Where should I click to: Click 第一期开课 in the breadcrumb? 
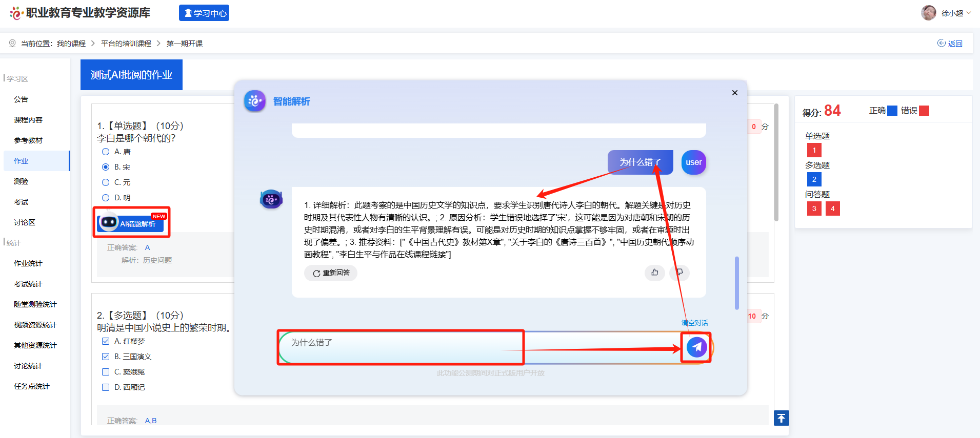click(x=185, y=44)
